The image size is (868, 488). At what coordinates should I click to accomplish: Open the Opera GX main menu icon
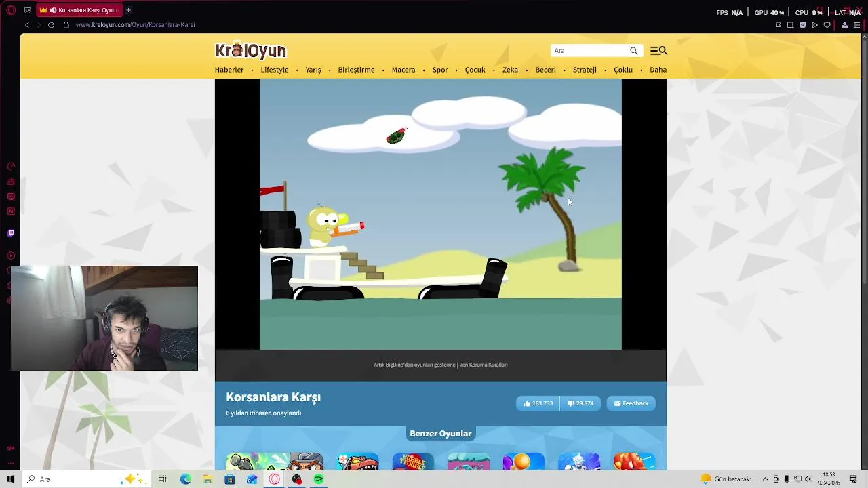pos(11,10)
